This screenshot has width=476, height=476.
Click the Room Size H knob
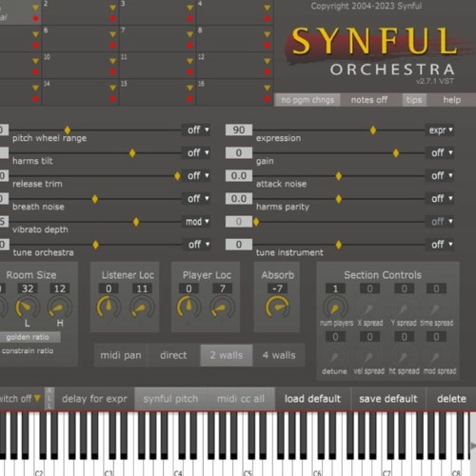pyautogui.click(x=60, y=307)
